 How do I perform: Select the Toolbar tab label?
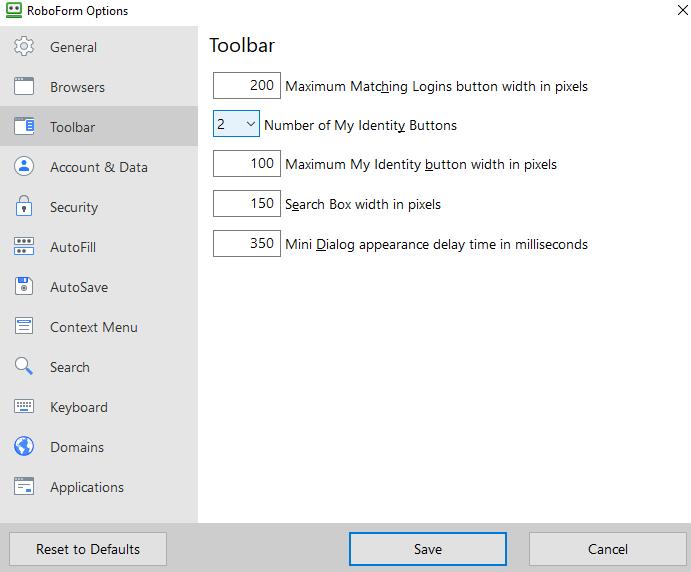pos(73,127)
